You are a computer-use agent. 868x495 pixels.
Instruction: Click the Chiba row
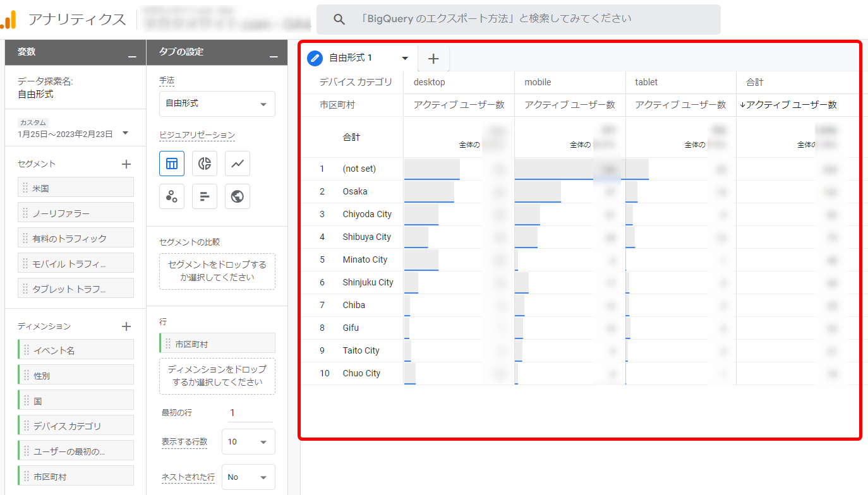[579, 306]
